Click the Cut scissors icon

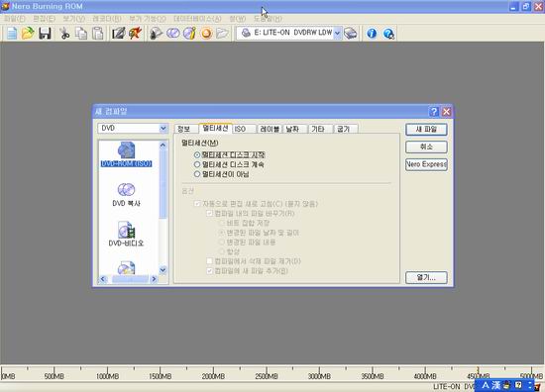click(64, 34)
